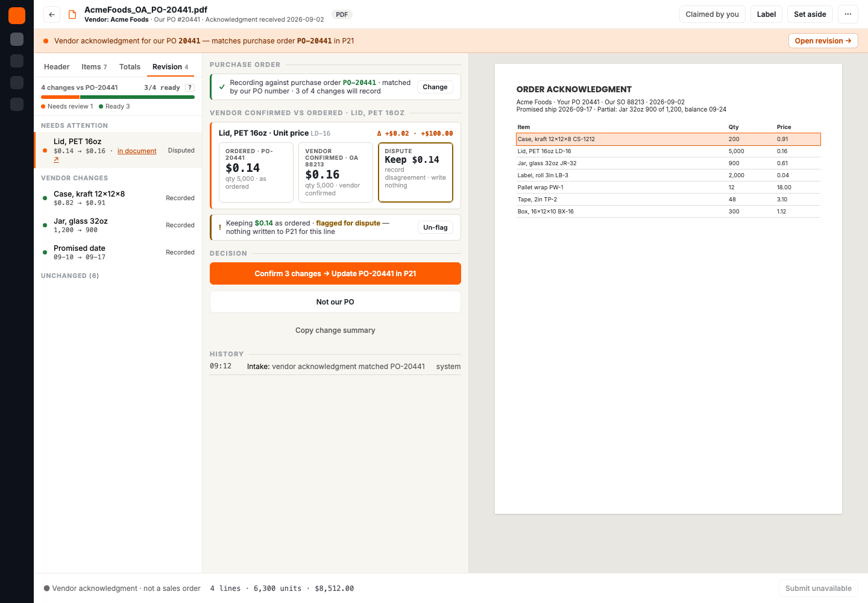Open revision from the banner

click(x=823, y=41)
